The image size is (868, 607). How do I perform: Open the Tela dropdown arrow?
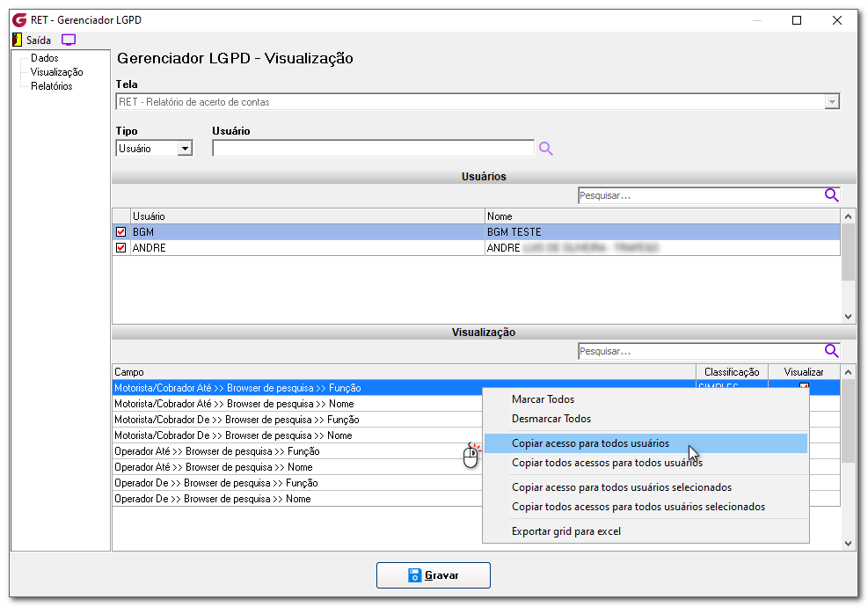point(831,102)
